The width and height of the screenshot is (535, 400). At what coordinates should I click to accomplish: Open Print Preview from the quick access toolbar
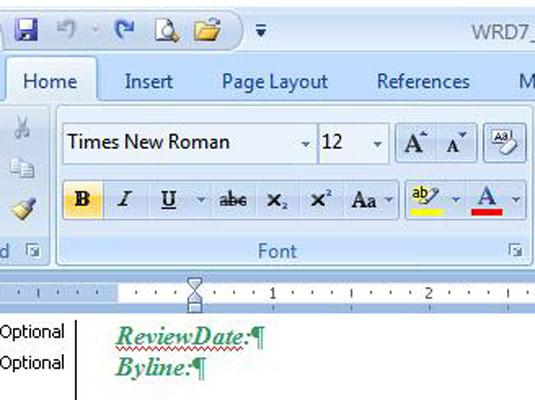click(x=167, y=30)
